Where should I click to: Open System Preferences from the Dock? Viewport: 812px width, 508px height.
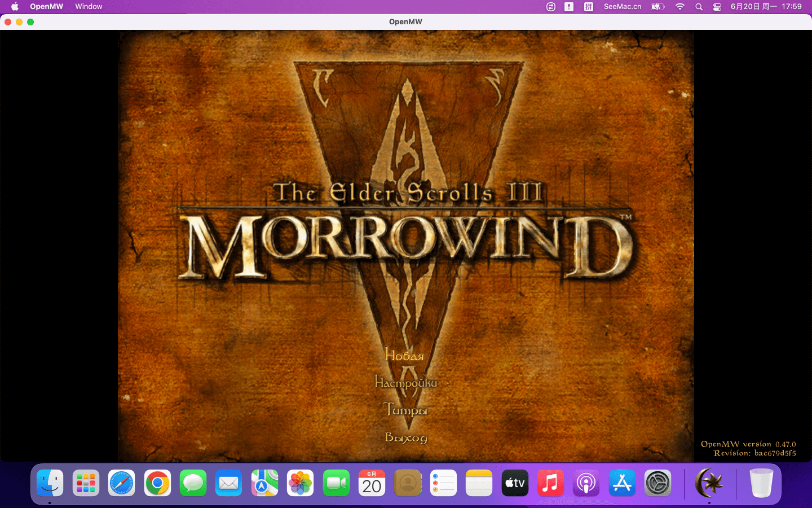[x=658, y=483]
